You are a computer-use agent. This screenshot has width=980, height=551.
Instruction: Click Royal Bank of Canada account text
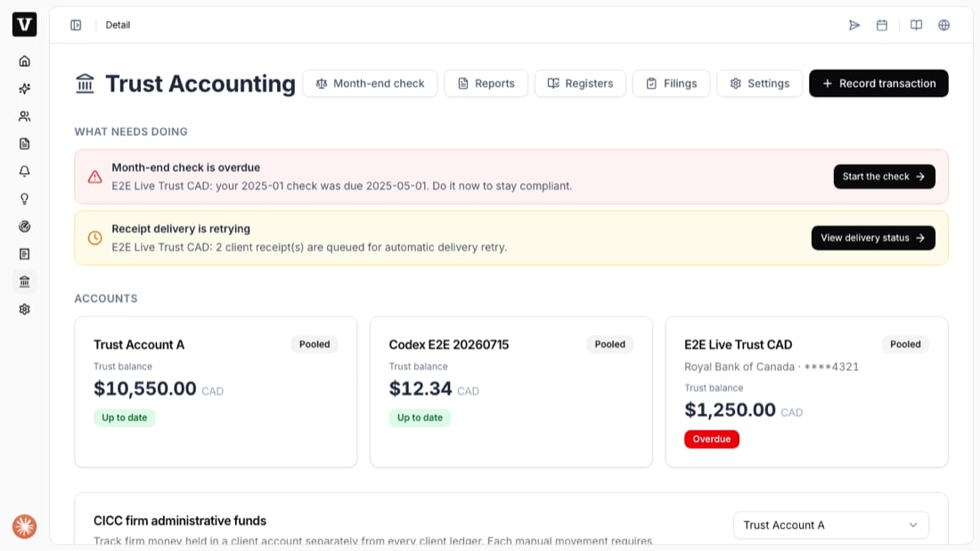772,366
